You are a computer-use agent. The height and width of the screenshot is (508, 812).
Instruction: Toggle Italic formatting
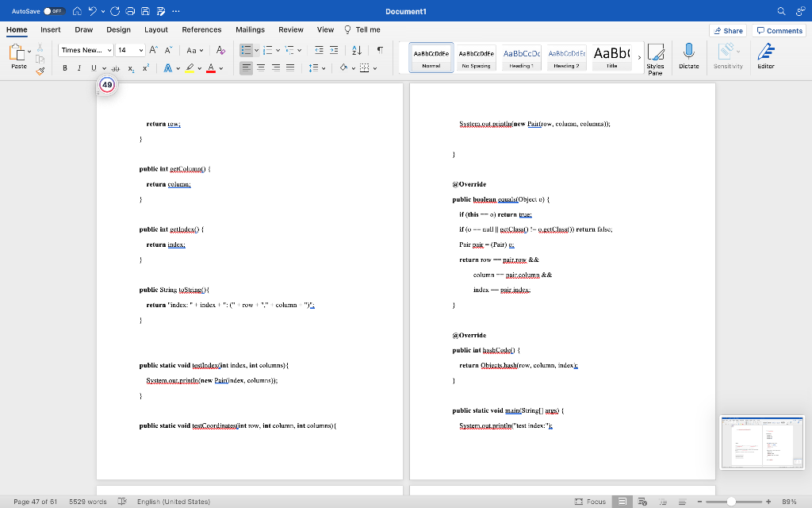tap(79, 68)
